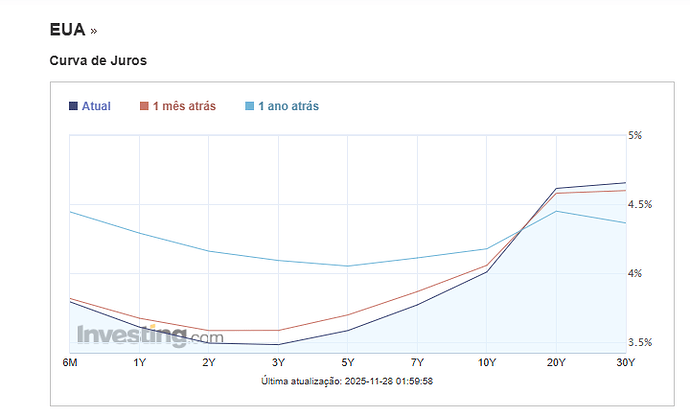Click the 20Y label on the x-axis
Image resolution: width=690 pixels, height=415 pixels.
556,363
